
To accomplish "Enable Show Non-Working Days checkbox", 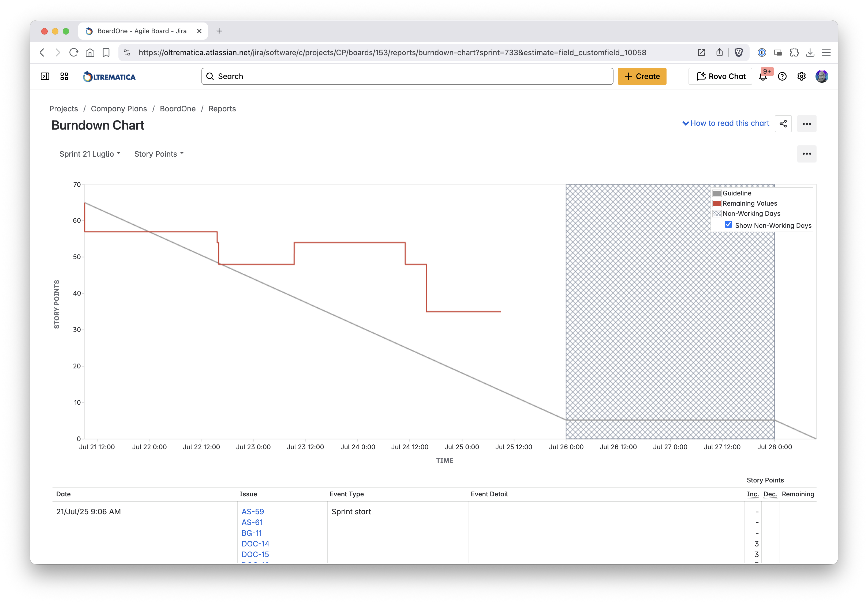I will (728, 224).
